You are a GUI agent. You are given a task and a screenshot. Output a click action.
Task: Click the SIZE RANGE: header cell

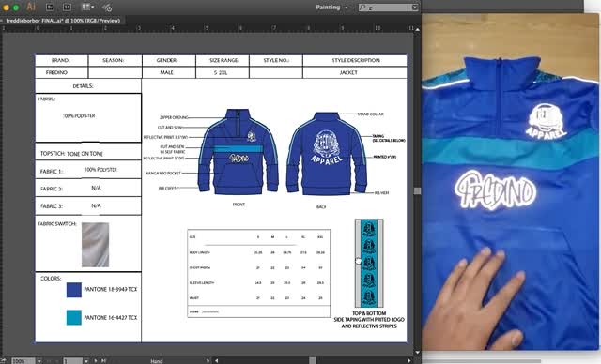pos(223,60)
